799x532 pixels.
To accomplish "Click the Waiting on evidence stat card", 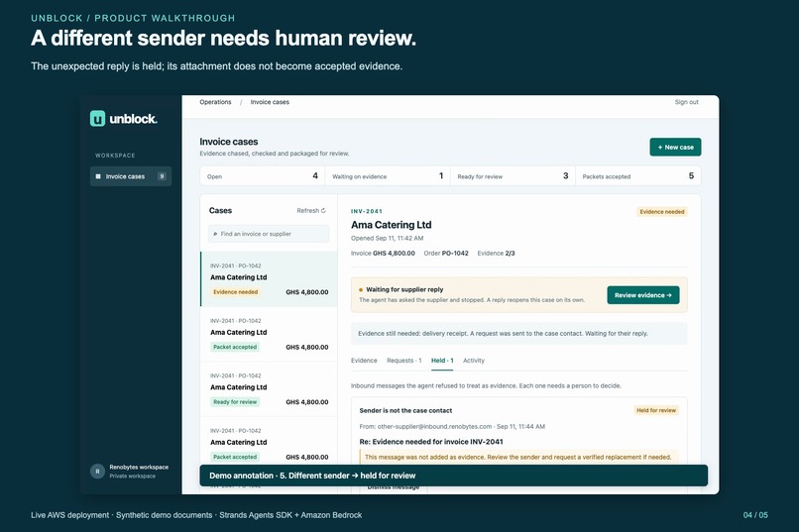I will click(x=388, y=176).
